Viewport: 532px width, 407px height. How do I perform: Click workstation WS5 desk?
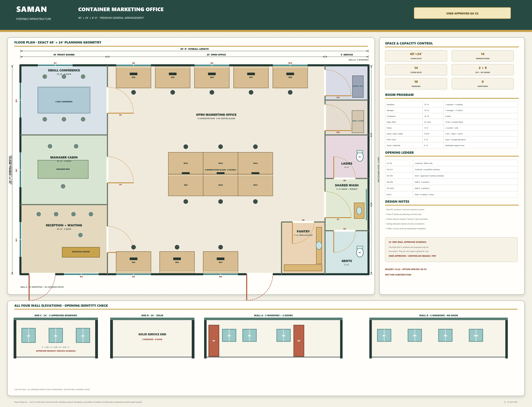173,77
